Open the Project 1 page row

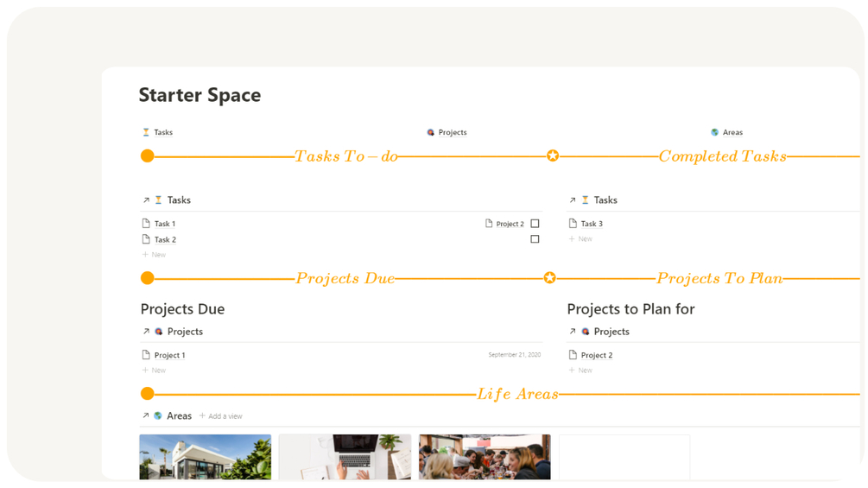169,355
